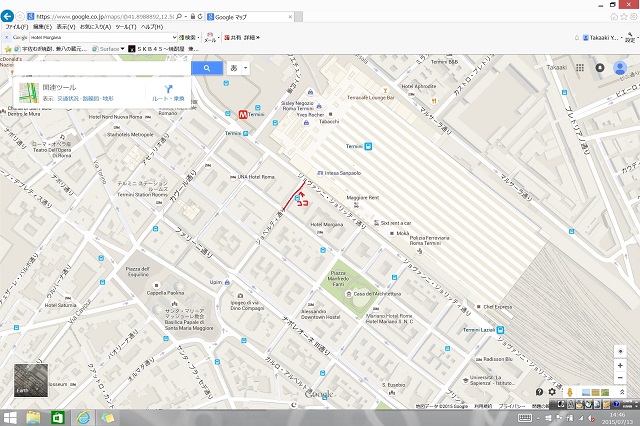Select the Radisson Blu map label

498,359
